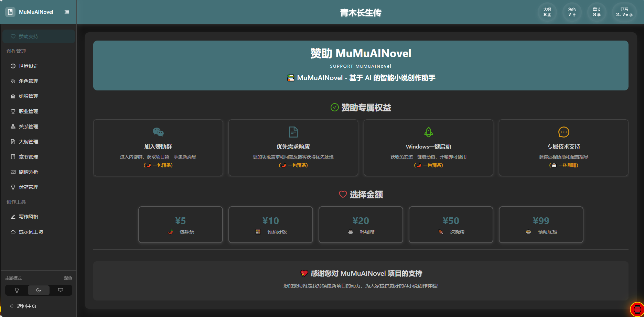Open 世界设定 in the sidebar
This screenshot has width=644, height=317.
click(39, 66)
